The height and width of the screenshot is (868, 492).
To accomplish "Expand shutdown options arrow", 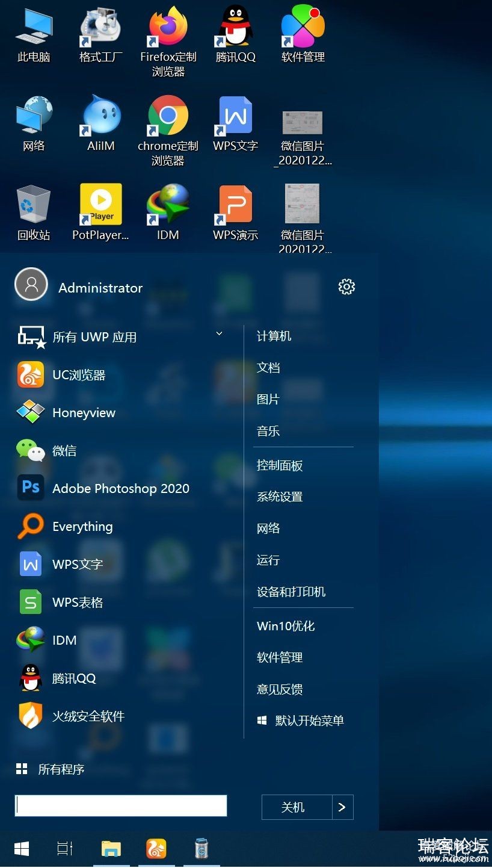I will click(x=343, y=807).
